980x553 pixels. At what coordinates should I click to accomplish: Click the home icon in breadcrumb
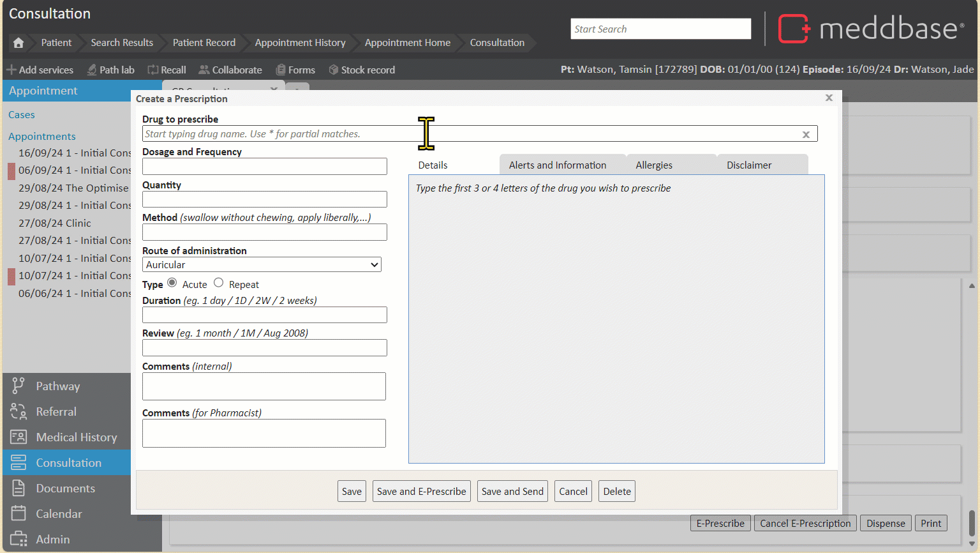(x=19, y=43)
